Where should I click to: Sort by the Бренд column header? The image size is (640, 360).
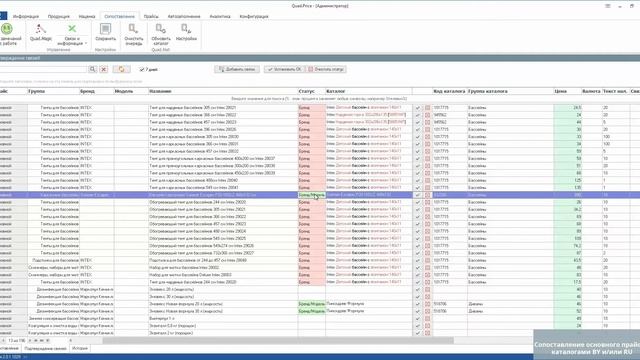point(97,91)
